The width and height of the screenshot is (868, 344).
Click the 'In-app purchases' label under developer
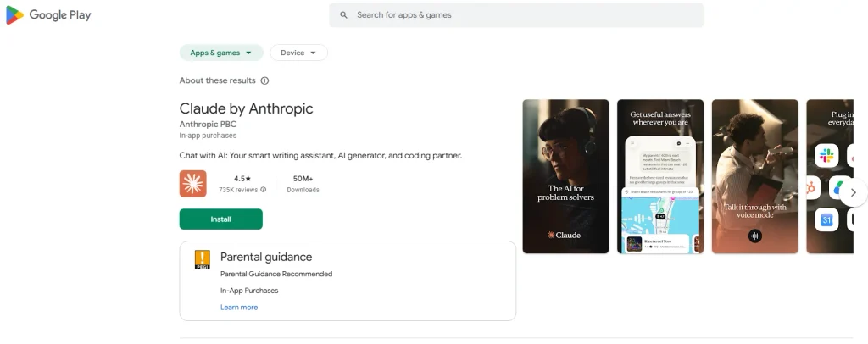(208, 136)
